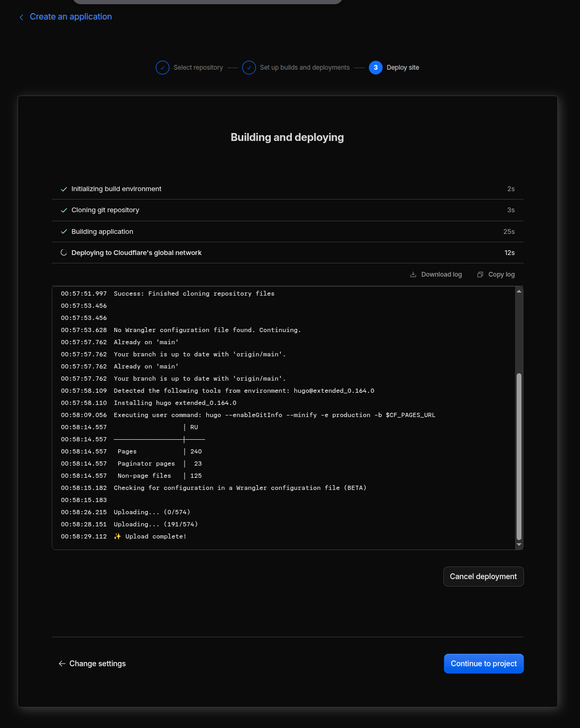Click the Download log icon
This screenshot has width=580, height=728.
pos(413,275)
